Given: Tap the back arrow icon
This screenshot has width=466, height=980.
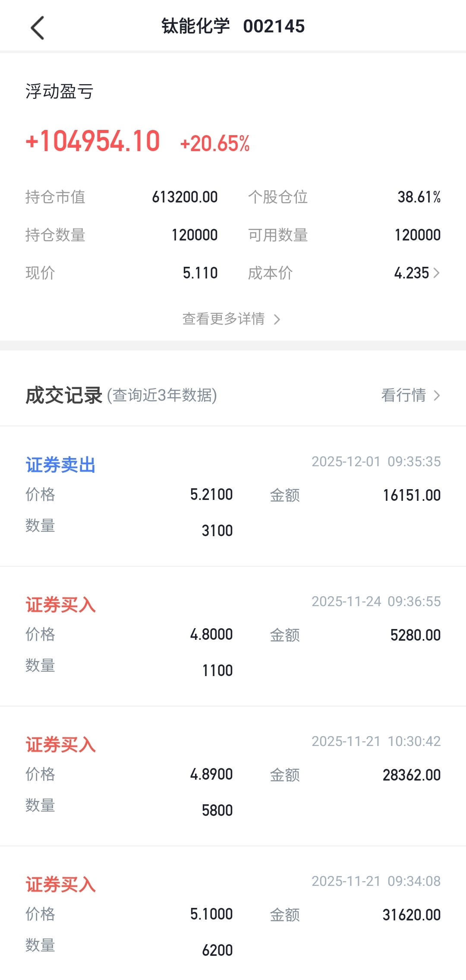Looking at the screenshot, I should coord(38,28).
